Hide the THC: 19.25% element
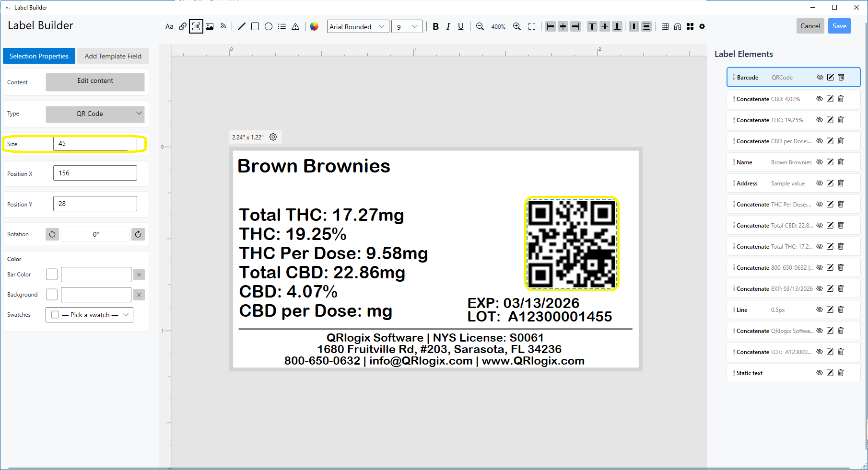Screen dimensions: 868x470 (820, 120)
